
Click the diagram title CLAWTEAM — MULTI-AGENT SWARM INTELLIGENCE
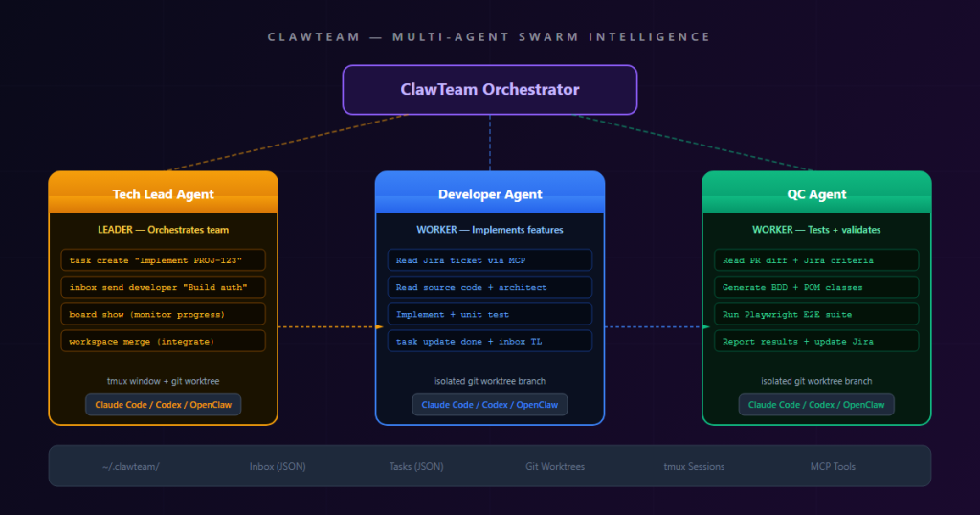[489, 37]
